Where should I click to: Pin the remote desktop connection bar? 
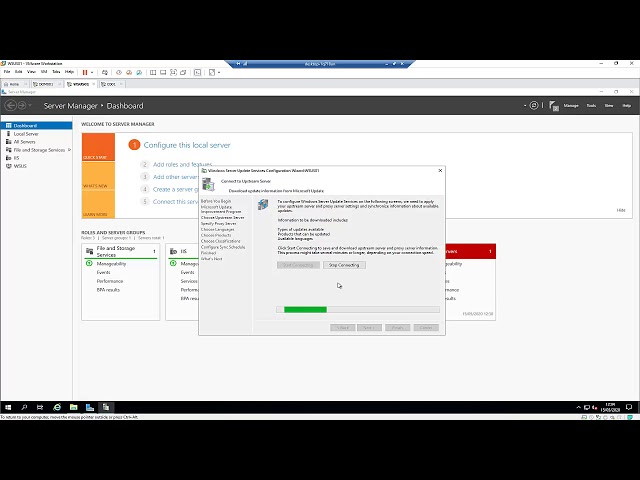pos(238,64)
